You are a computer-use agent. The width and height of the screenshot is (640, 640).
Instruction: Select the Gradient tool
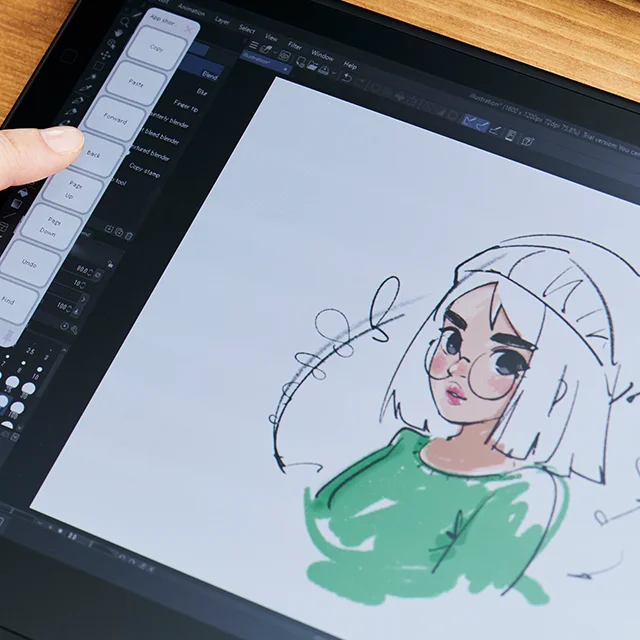16,203
